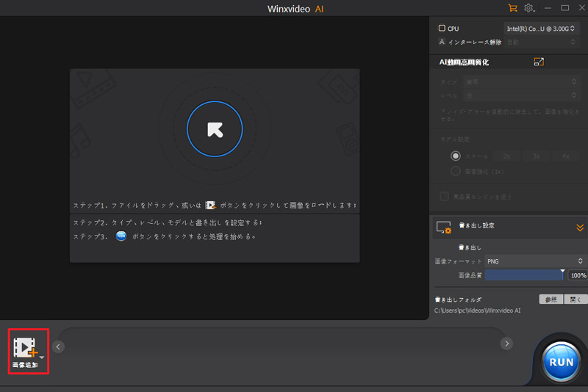Go to next thumbnails with right arrow

pos(506,344)
